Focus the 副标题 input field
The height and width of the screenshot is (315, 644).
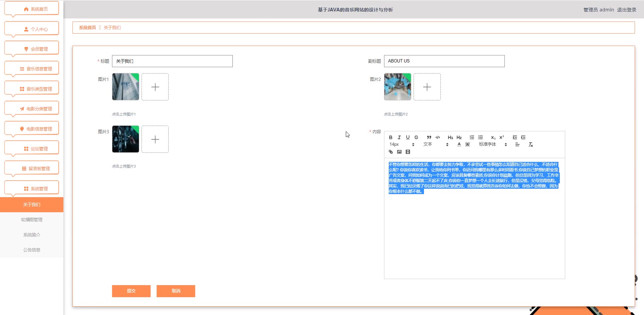coord(444,61)
